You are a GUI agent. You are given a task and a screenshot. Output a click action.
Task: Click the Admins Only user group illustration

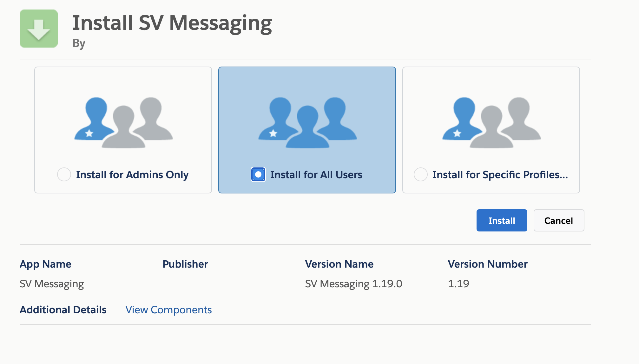[123, 122]
